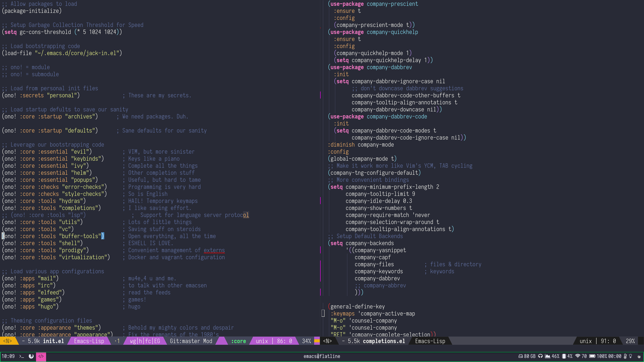Click the CPU graph icon showing 46%

[x=547, y=356]
